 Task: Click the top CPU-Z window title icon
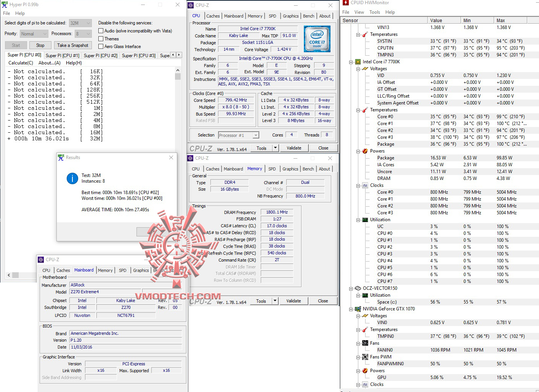click(x=191, y=5)
